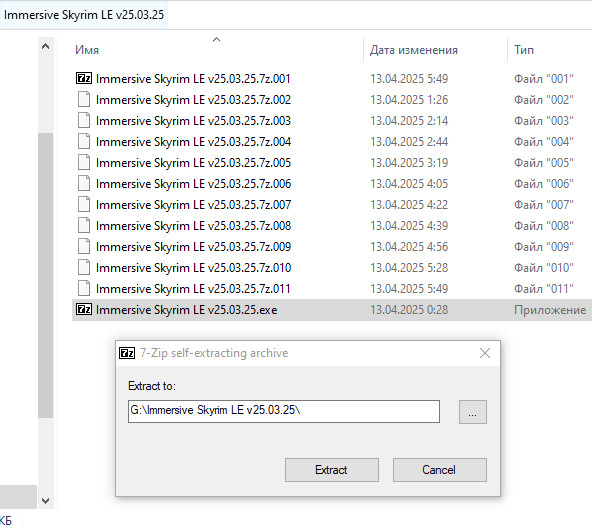Select file Immersive Skyrim LE v25.03.25.7z.008

(193, 226)
